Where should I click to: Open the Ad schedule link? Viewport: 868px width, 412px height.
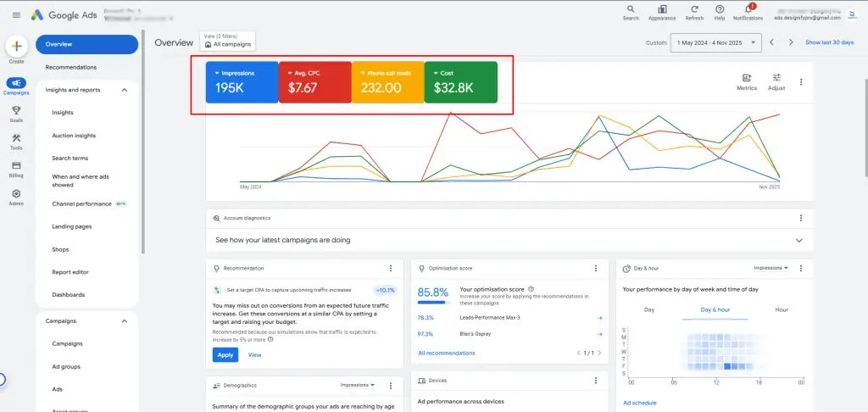(x=639, y=403)
